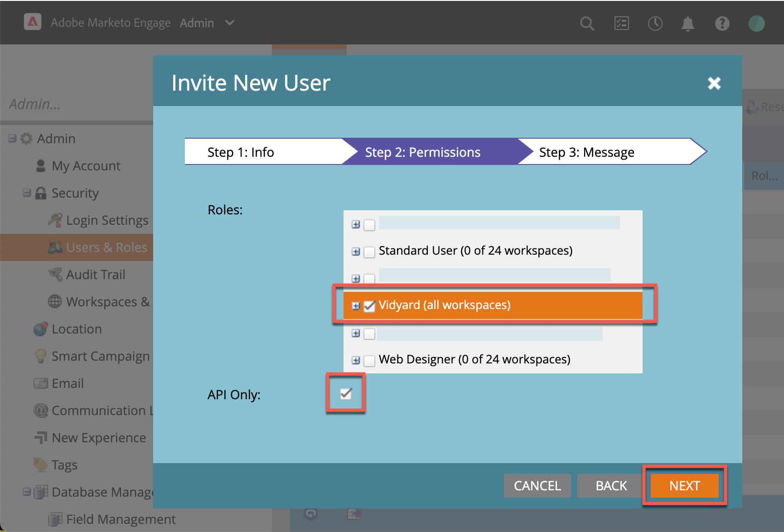Viewport: 784px width, 532px height.
Task: Click the Admin search field in sidebar
Action: (77, 104)
